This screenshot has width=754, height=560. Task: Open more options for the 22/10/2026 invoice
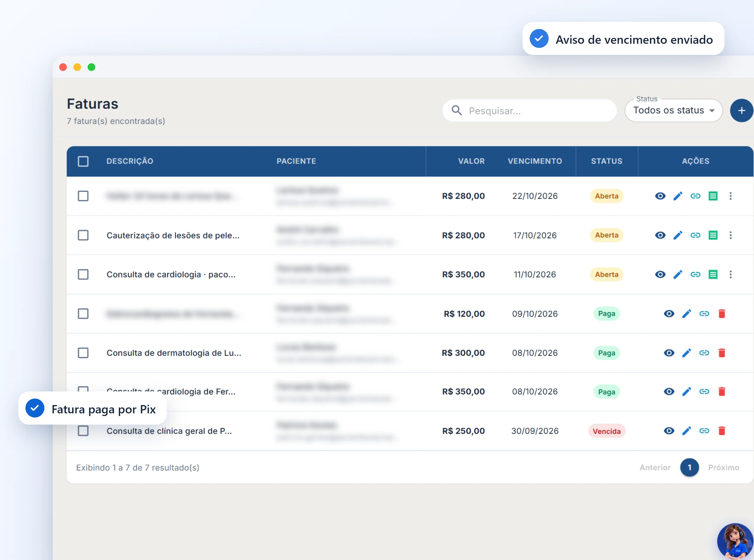pyautogui.click(x=731, y=196)
